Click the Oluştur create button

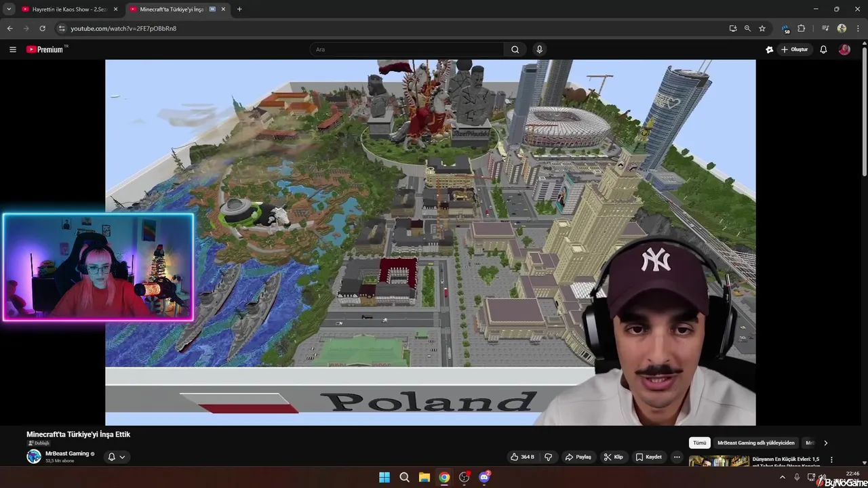(x=794, y=49)
